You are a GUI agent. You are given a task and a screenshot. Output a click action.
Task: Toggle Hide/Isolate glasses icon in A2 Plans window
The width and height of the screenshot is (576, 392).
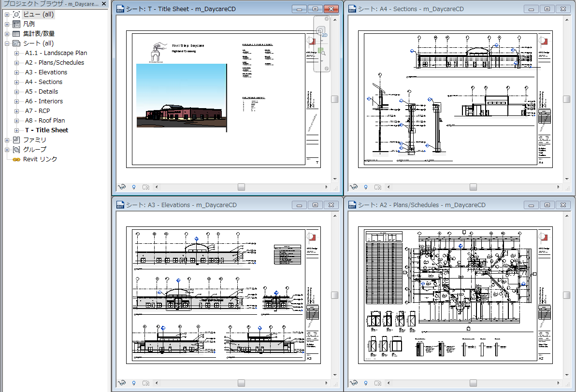pos(354,383)
